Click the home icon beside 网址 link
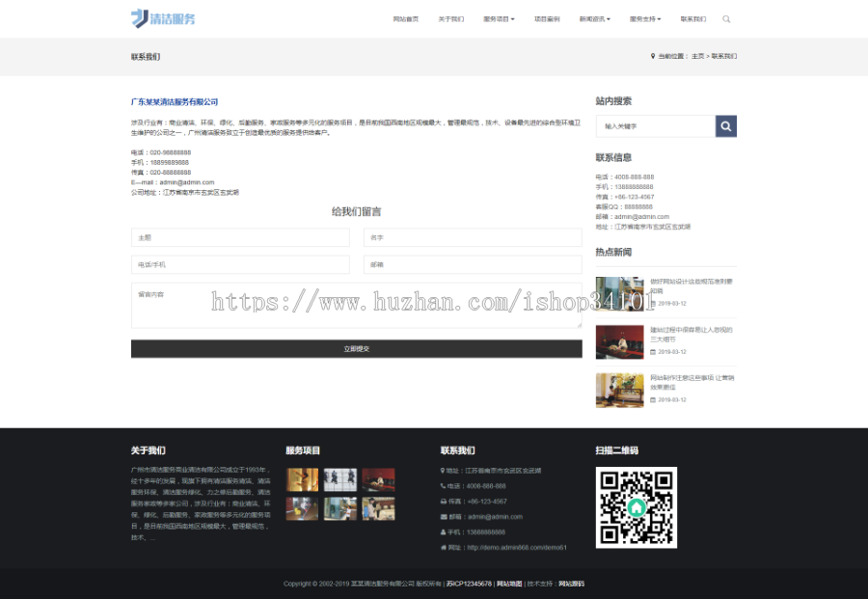 [x=444, y=547]
